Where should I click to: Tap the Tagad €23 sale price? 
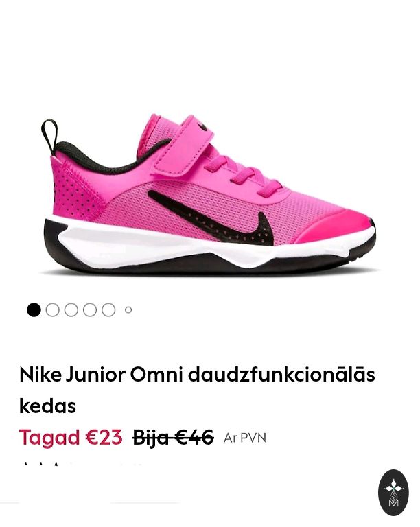point(71,438)
